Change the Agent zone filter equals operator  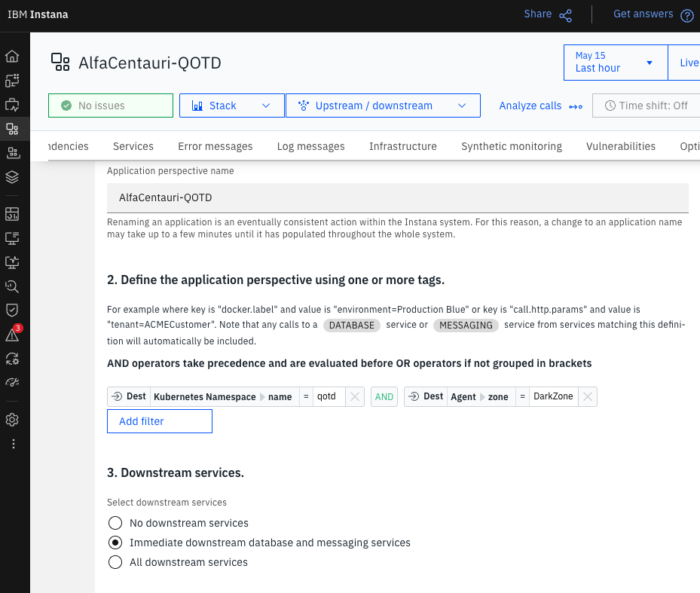point(522,396)
